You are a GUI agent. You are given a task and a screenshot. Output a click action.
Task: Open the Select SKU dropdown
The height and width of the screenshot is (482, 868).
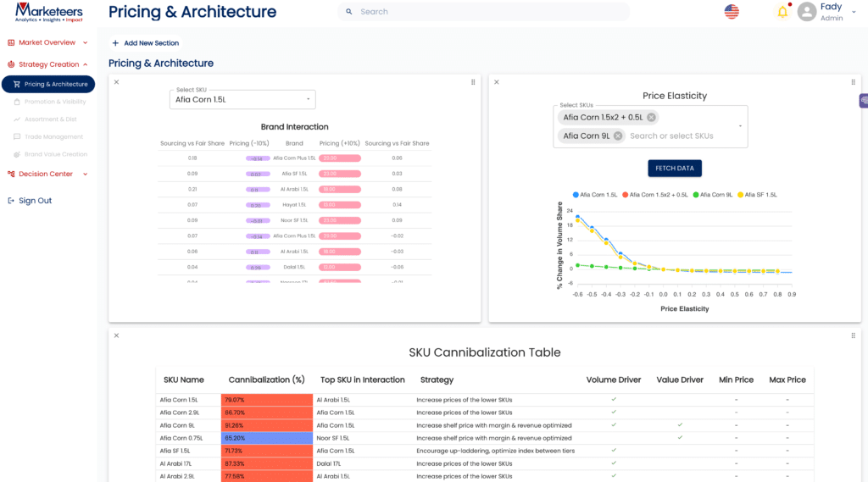242,99
